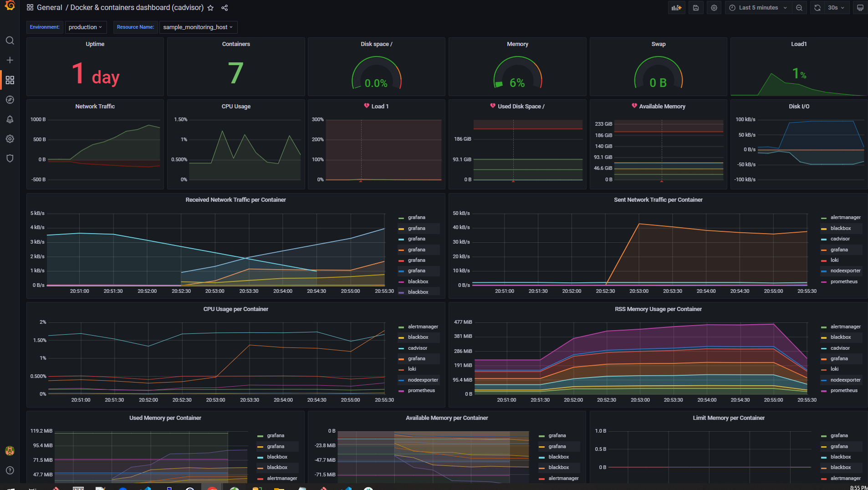The width and height of the screenshot is (868, 490).
Task: Open the Configuration gear icon in sidebar
Action: coord(10,139)
